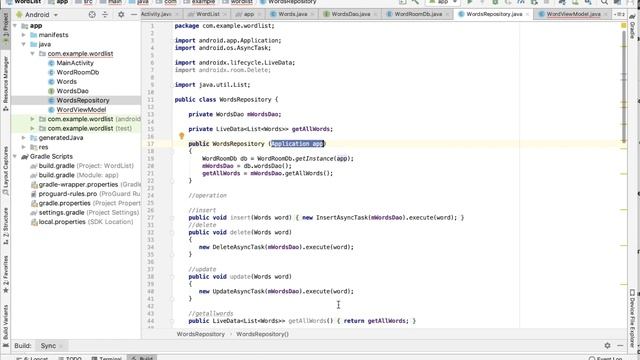Viewport: 640px width, 360px height.
Task: Minimize the Build panel with minus icon
Action: 620,345
